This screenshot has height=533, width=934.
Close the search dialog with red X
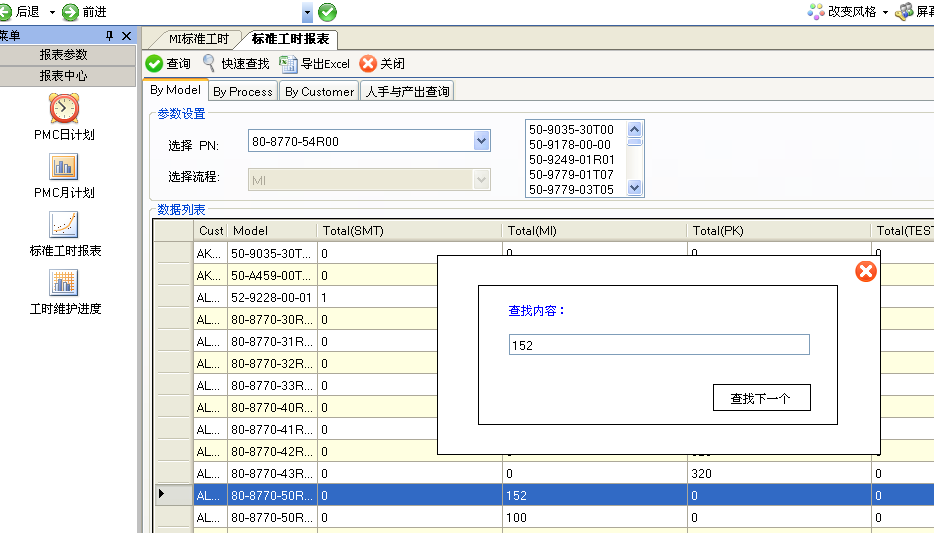(865, 272)
